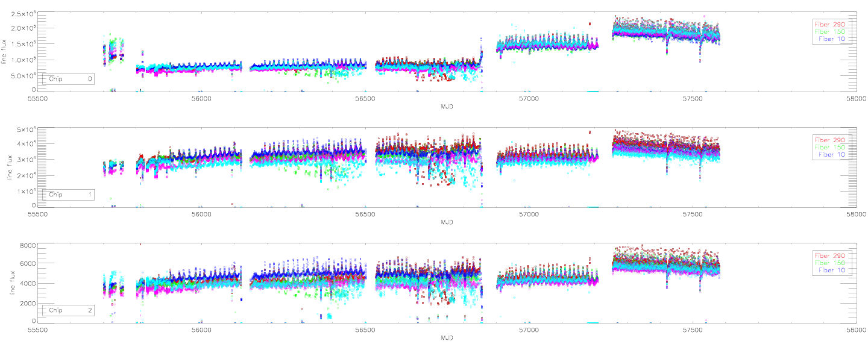This screenshot has height=347, width=868.
Task: Select MJD axis title under the middle plot
Action: pyautogui.click(x=447, y=222)
